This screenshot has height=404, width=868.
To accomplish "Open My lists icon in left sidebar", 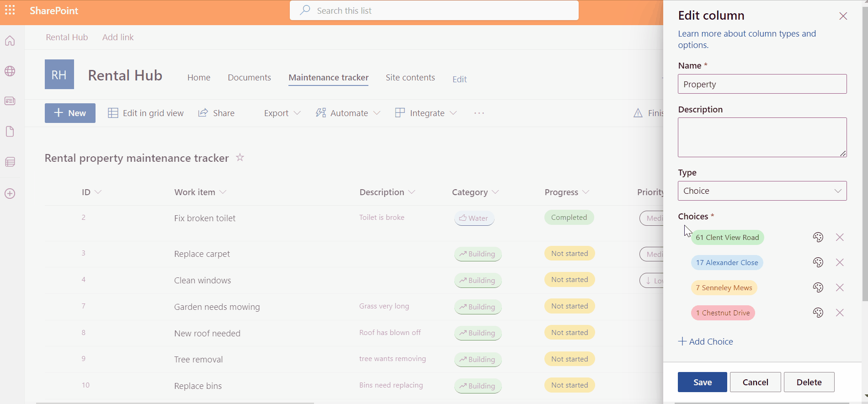I will [10, 162].
